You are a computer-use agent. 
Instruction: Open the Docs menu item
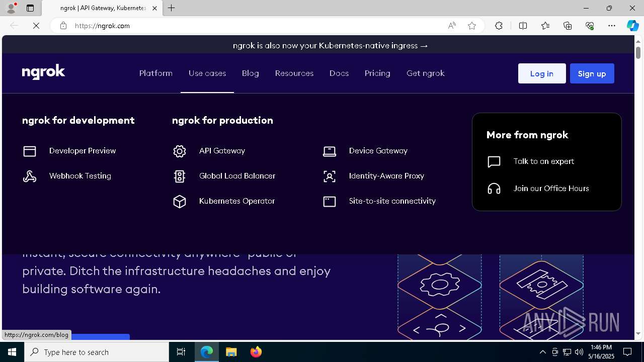339,73
